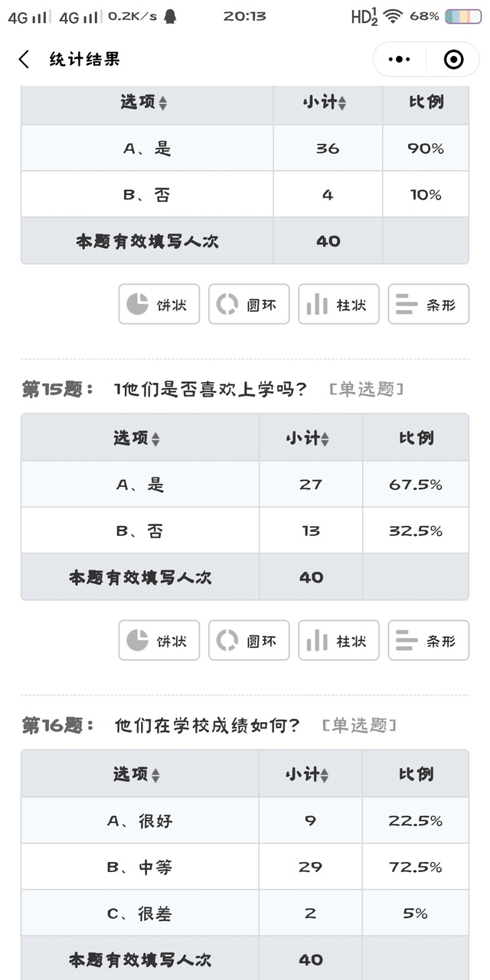
Task: Sort the top table by 小计
Action: [341, 103]
